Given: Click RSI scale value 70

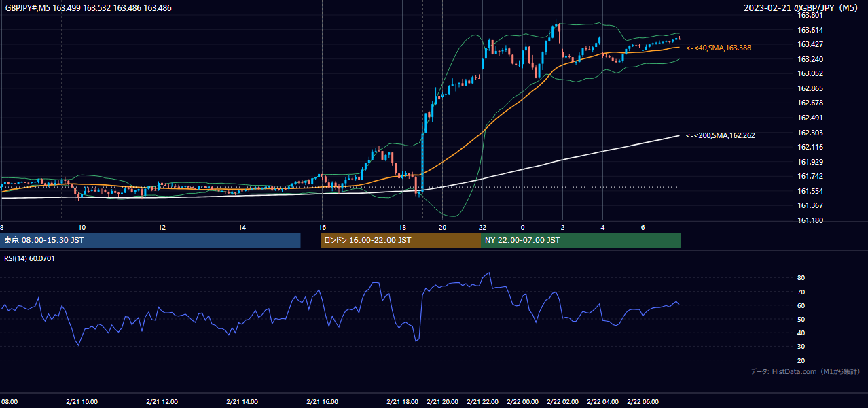Looking at the screenshot, I should tap(801, 292).
